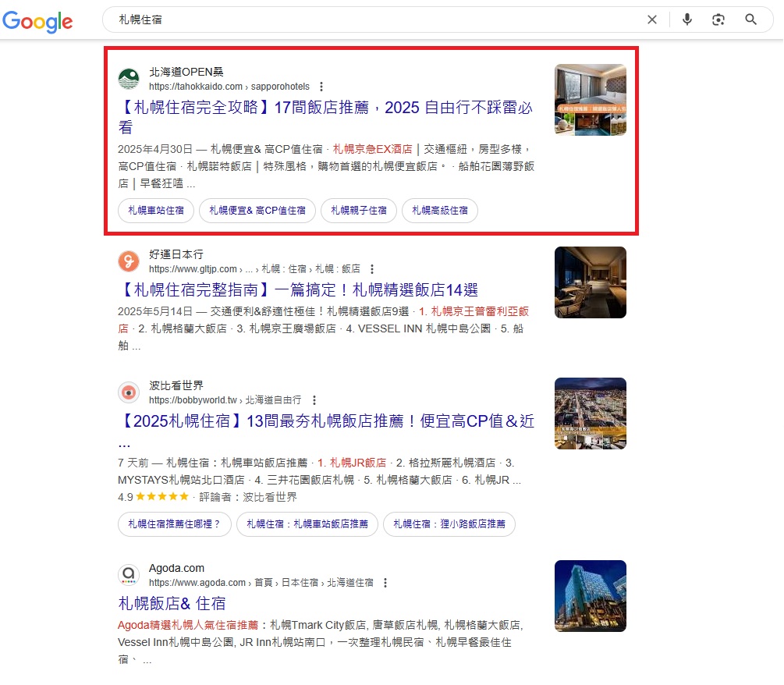This screenshot has width=784, height=685.
Task: Select the 札幌住宿：狸小路飯店推薦 chip
Action: point(449,524)
